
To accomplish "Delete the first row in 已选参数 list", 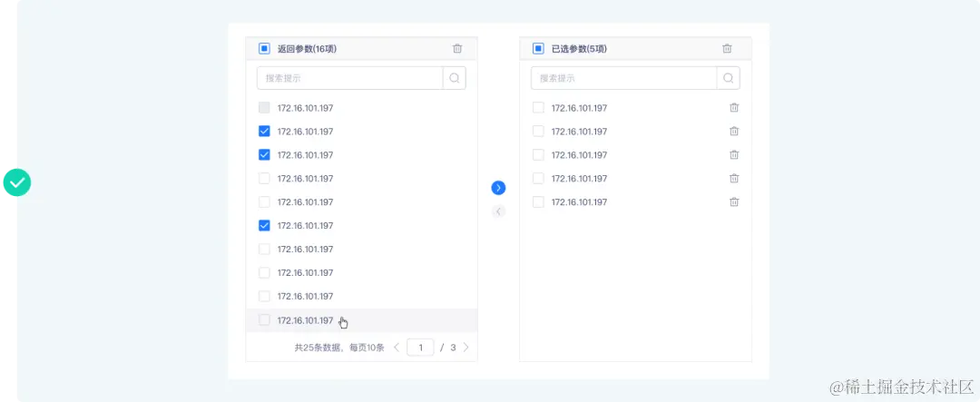I will [x=734, y=108].
